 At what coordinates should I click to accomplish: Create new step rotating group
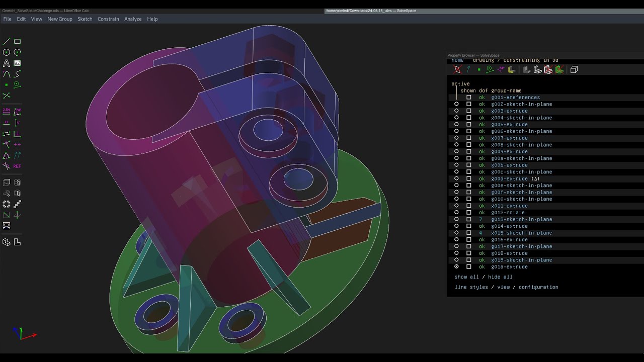click(7, 204)
